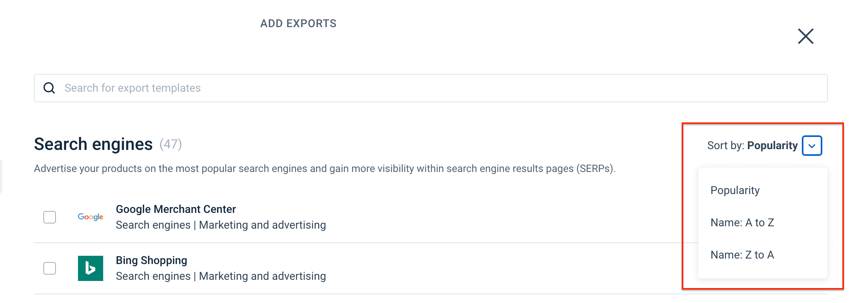Screen dimensions: 868x303
Task: Tick the Bing Shopping checkbox
Action: click(50, 268)
